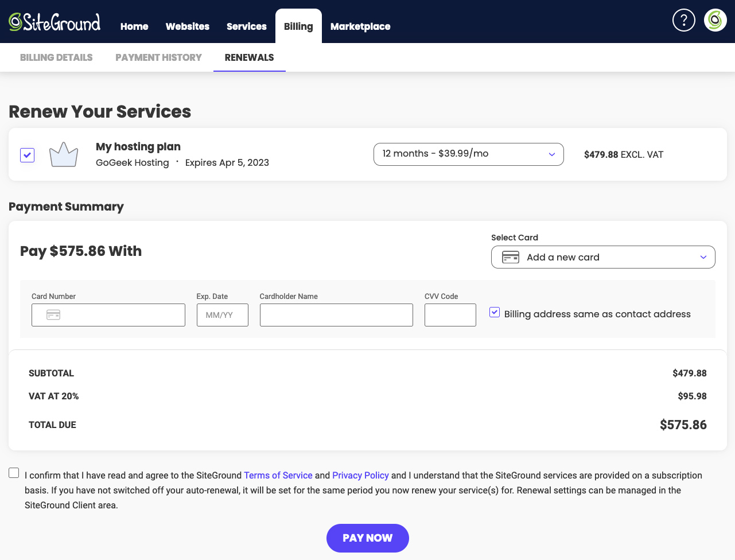735x560 pixels.
Task: Uncheck the My hosting plan checkbox
Action: point(27,155)
